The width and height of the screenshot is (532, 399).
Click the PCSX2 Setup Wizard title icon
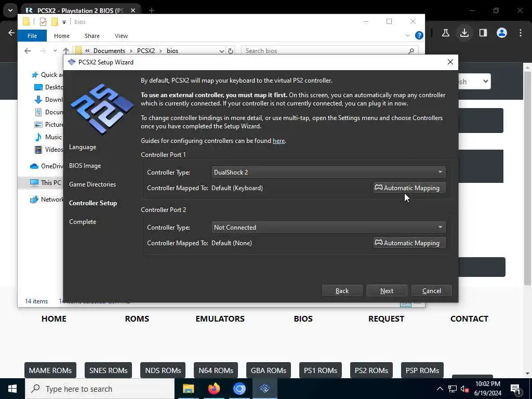point(71,62)
